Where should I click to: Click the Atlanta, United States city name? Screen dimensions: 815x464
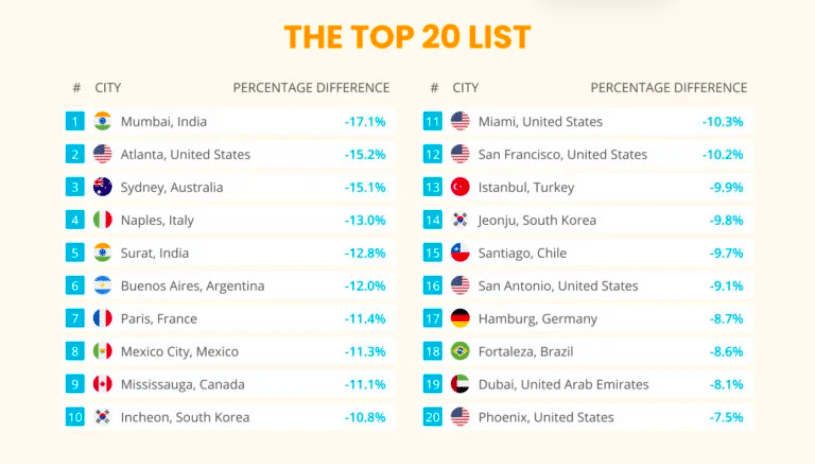click(x=185, y=154)
